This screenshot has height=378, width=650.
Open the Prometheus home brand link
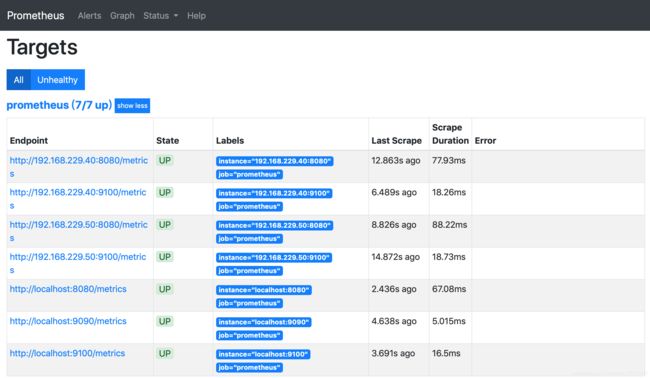click(36, 16)
